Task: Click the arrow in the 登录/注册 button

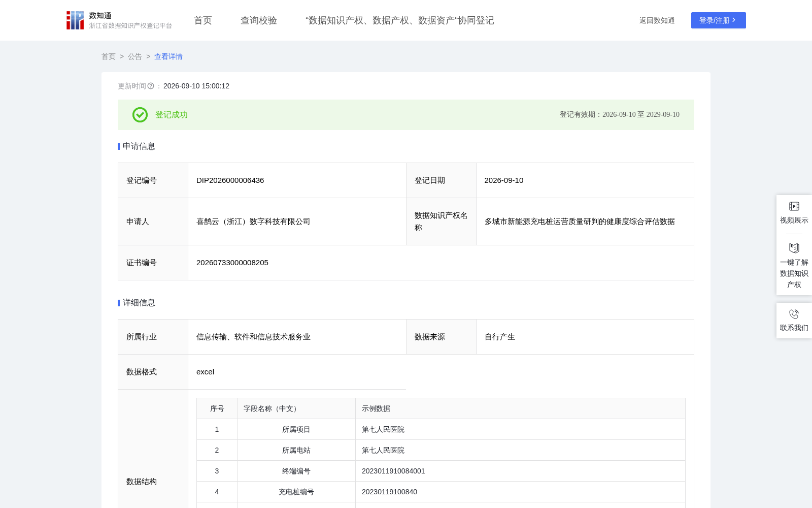Action: [x=734, y=20]
